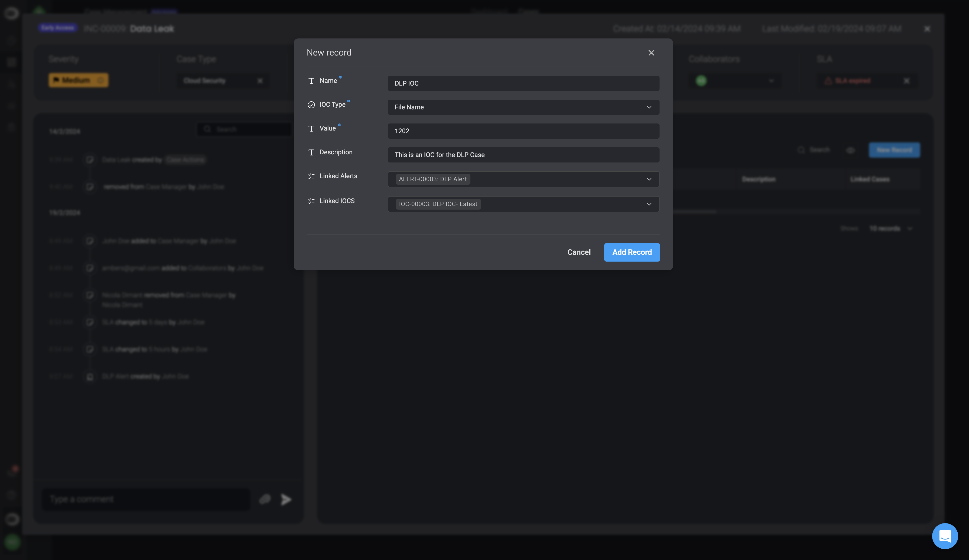The width and height of the screenshot is (969, 560).
Task: Expand the Linked Alerts dropdown arrow
Action: [649, 179]
